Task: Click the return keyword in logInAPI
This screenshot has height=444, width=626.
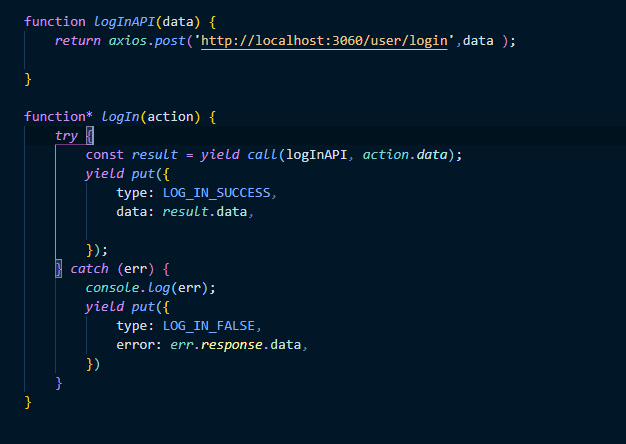Action: click(78, 40)
